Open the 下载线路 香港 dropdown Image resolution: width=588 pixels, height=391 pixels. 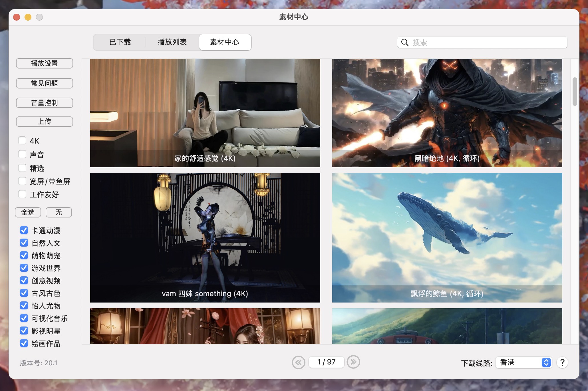(524, 362)
